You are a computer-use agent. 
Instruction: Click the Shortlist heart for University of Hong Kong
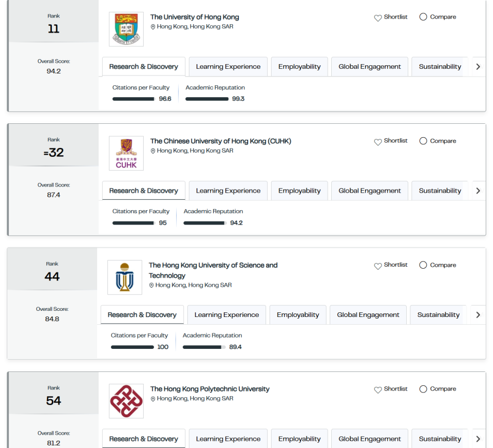point(378,17)
